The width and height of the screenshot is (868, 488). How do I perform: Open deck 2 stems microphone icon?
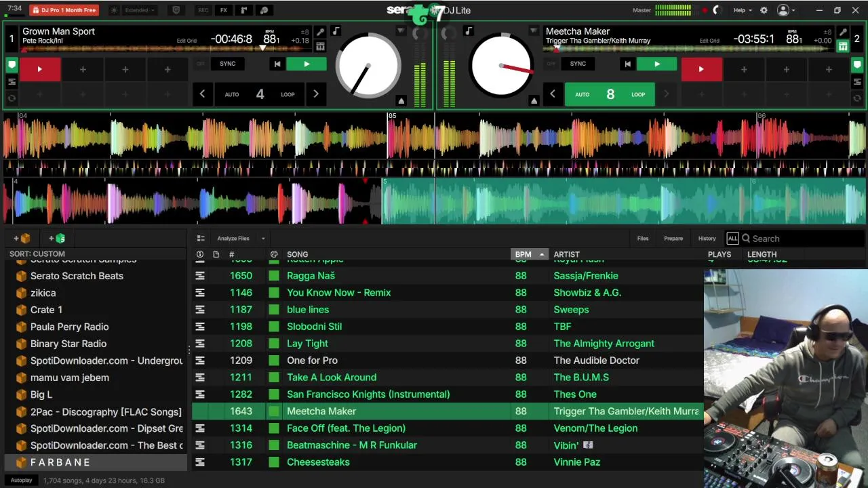pos(843,32)
